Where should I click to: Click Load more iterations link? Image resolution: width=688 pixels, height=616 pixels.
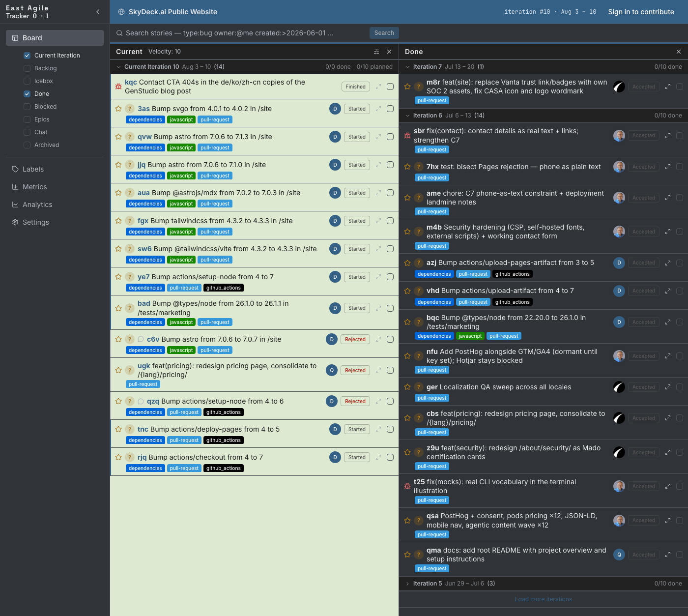544,599
